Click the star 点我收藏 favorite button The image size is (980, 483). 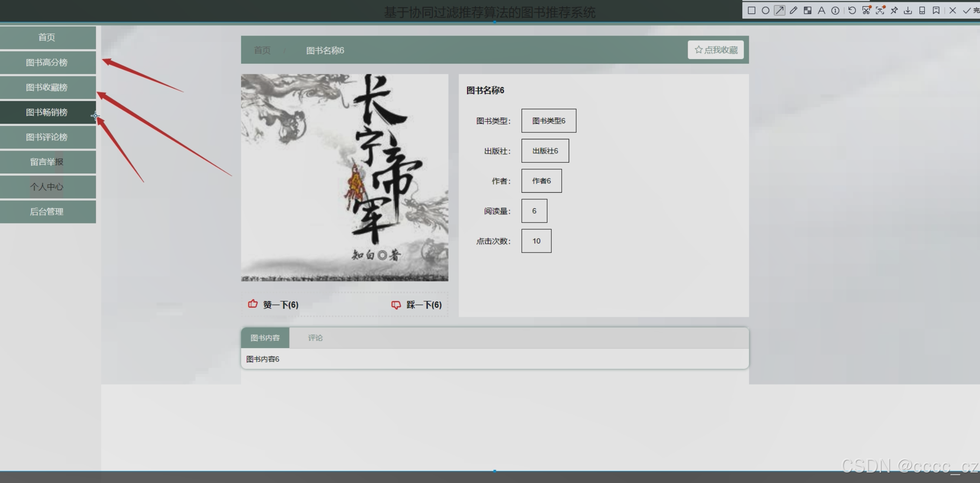(716, 50)
